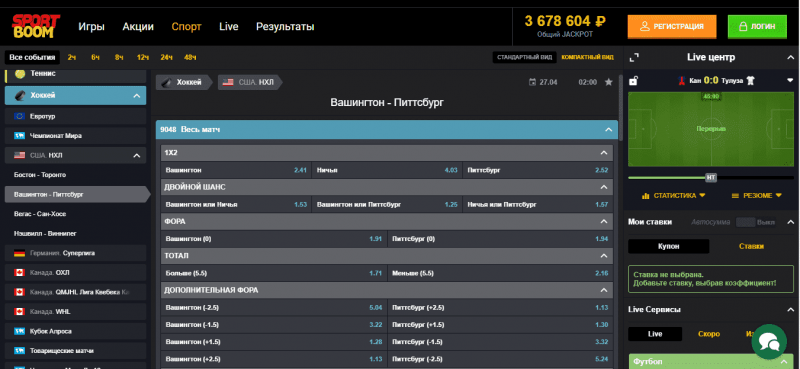Open the Спорт menu

pyautogui.click(x=186, y=27)
